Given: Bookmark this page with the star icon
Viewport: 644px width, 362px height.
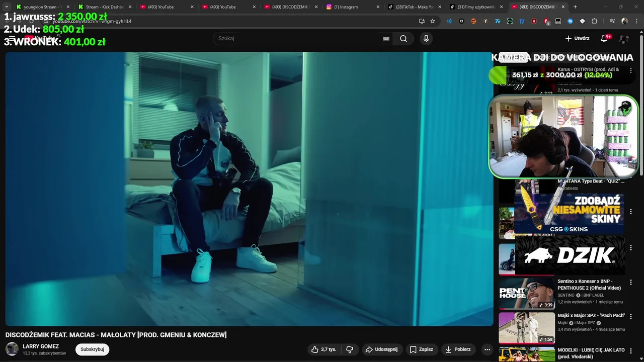Looking at the screenshot, I should [x=433, y=21].
